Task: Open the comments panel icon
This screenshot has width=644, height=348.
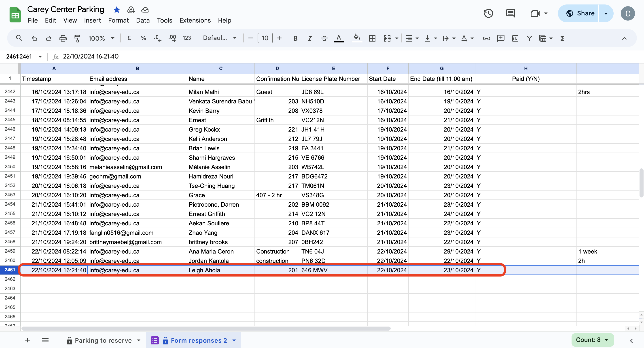Action: tap(510, 13)
